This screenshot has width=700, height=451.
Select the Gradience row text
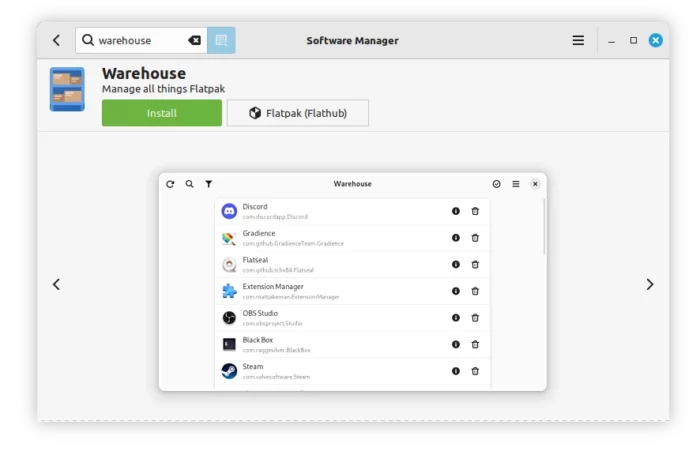[x=293, y=238]
